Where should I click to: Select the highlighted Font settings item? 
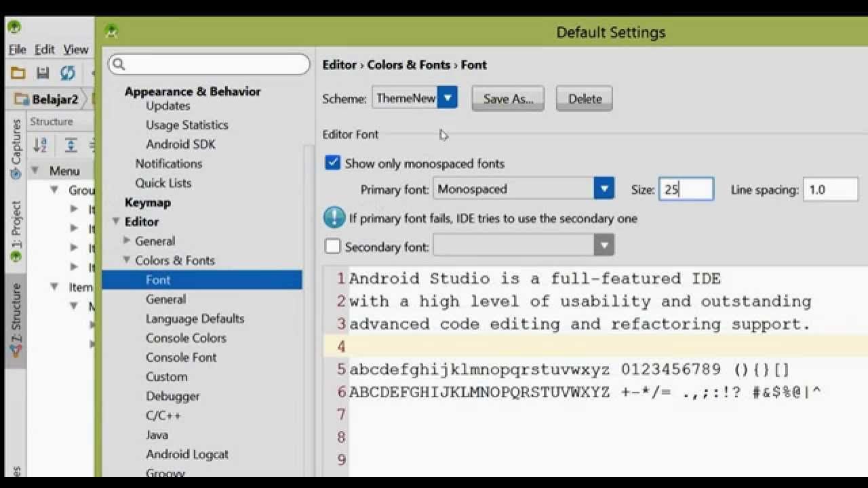click(202, 279)
